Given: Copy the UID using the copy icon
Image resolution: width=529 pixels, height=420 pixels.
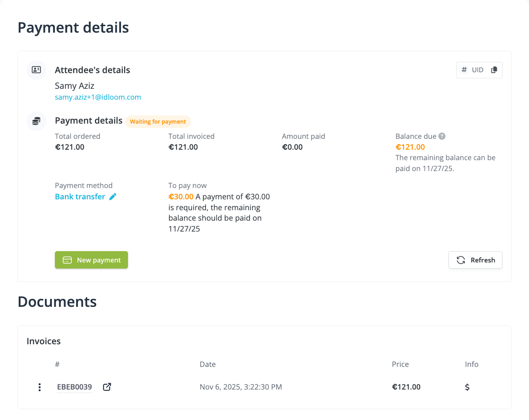Looking at the screenshot, I should coord(495,70).
